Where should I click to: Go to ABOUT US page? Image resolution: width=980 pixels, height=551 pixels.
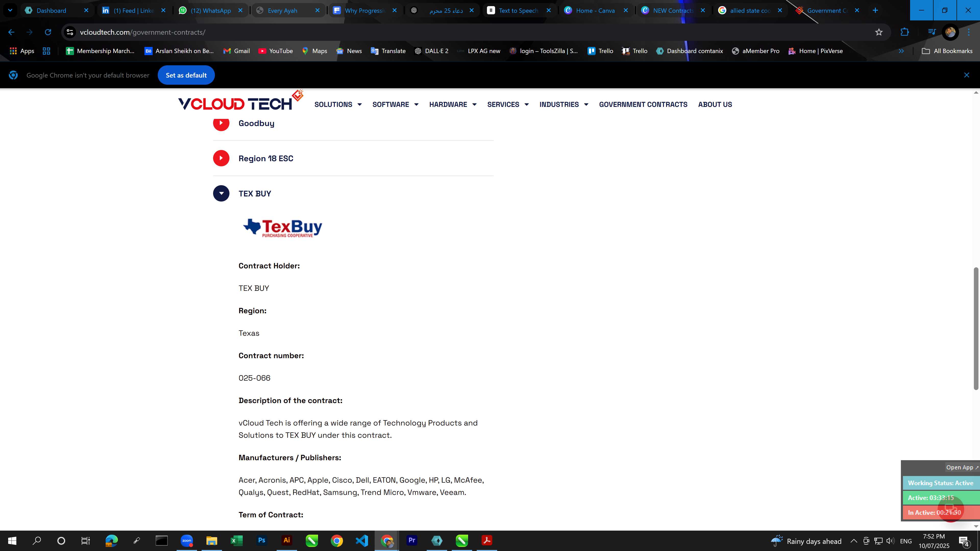pos(715,105)
